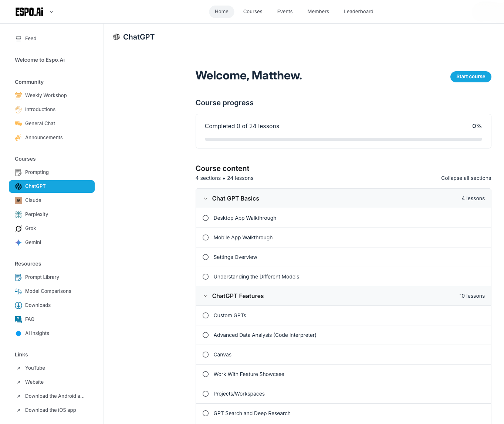Screen dimensions: 504x424
Task: Click the YouTube external link arrow icon
Action: coord(18,368)
